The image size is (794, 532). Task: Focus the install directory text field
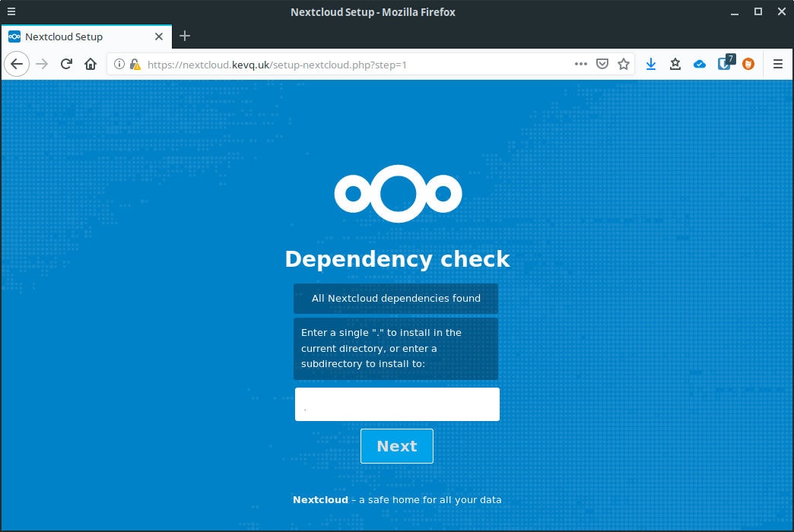click(x=397, y=404)
